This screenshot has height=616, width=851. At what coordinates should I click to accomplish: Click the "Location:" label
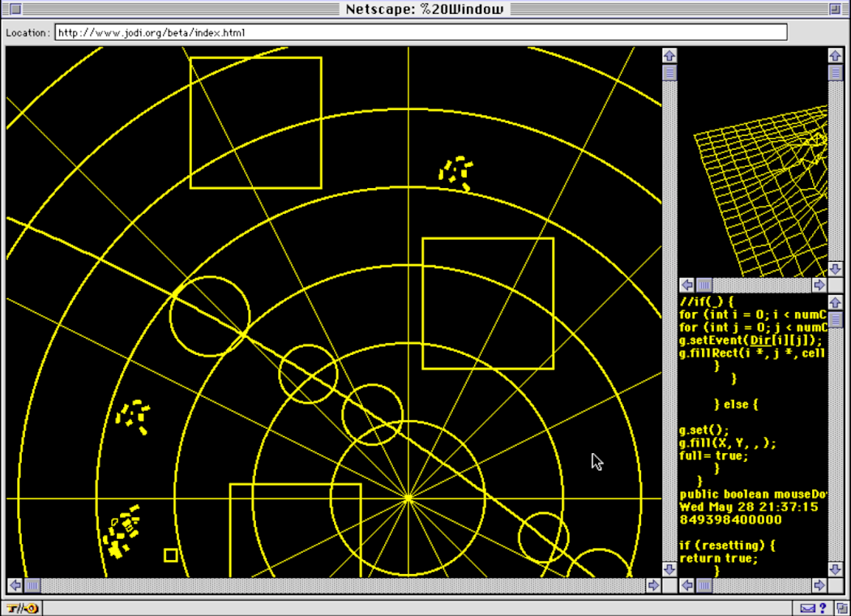point(28,33)
